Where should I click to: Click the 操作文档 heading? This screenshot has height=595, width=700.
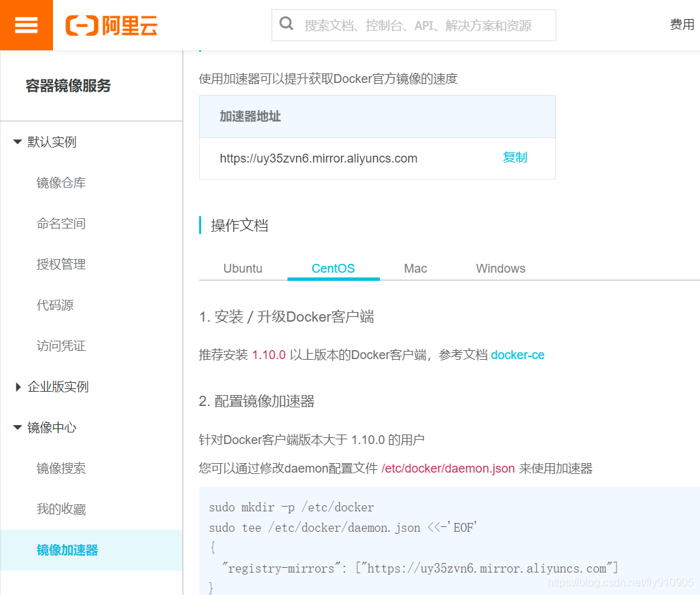[239, 225]
